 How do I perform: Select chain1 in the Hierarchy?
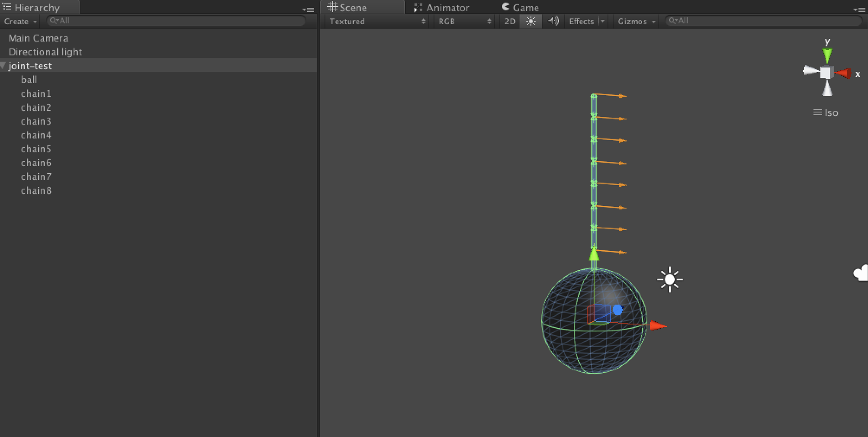[158, 93]
